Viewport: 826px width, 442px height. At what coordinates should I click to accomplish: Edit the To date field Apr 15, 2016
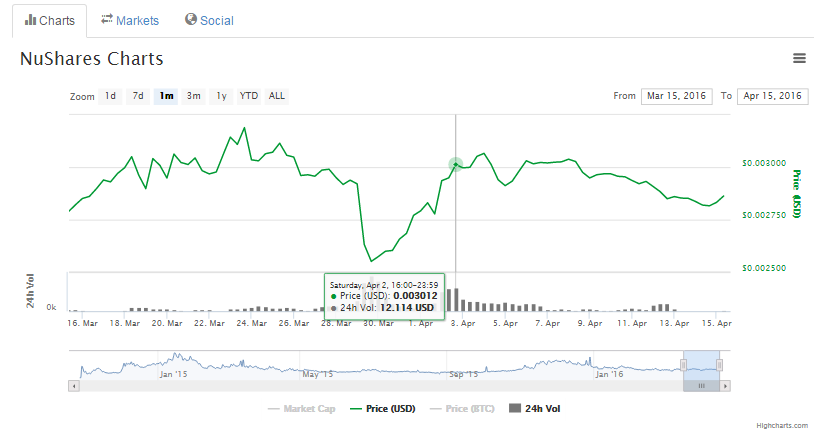[x=773, y=96]
